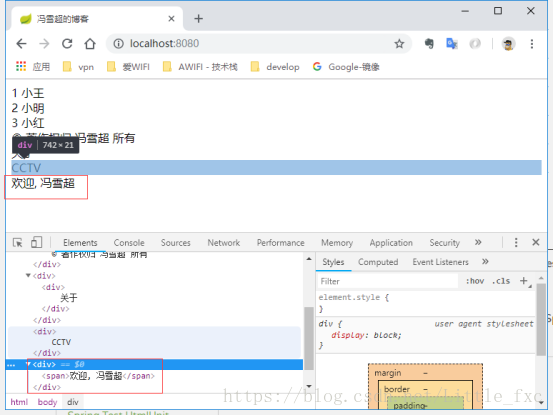The image size is (554, 416).
Task: Open the Google Translate extension
Action: tap(452, 43)
